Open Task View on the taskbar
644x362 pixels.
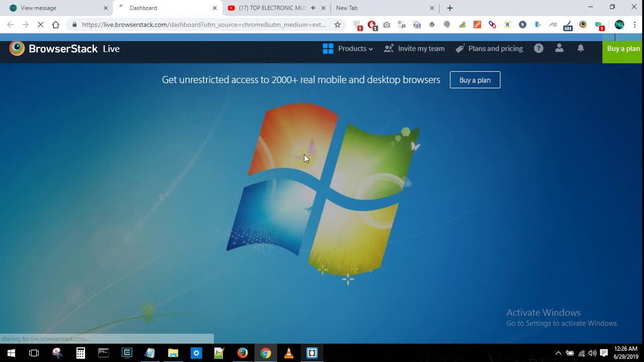[x=34, y=353]
